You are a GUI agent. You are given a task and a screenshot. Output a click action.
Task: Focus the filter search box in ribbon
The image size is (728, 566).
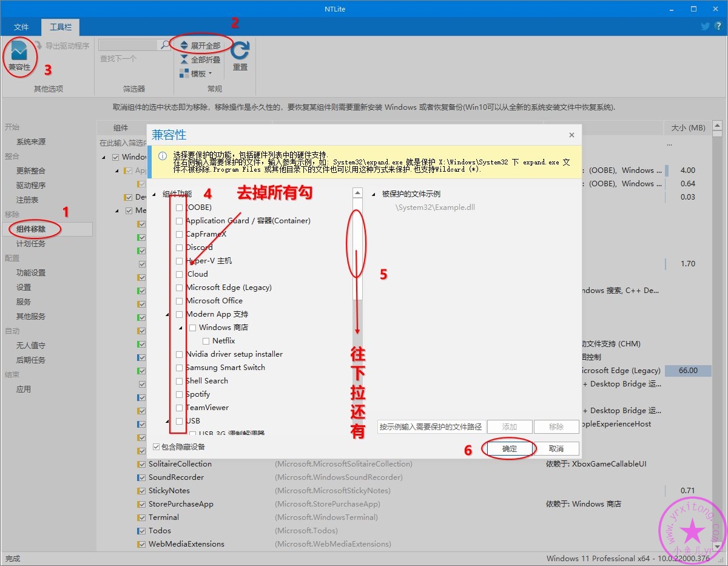(x=128, y=45)
